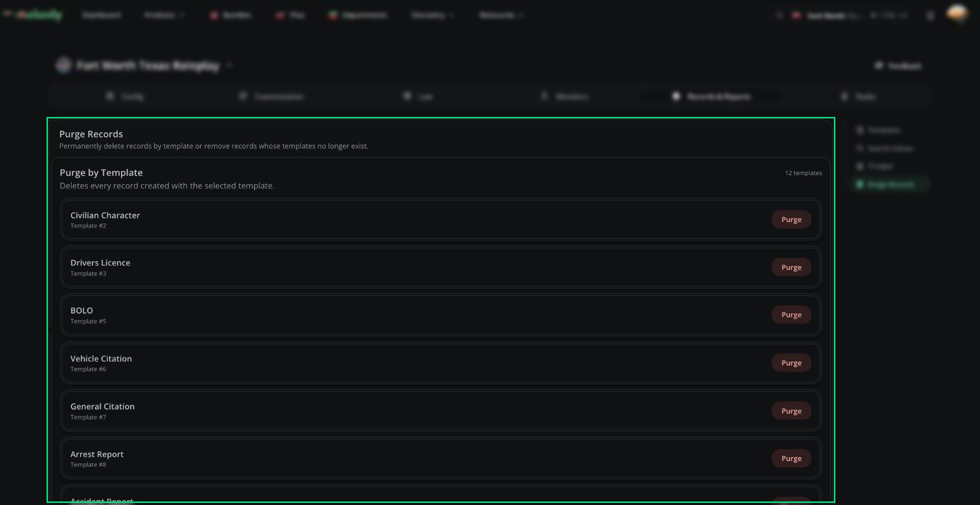980x505 pixels.
Task: Open the Dashboard nav item
Action: (101, 15)
